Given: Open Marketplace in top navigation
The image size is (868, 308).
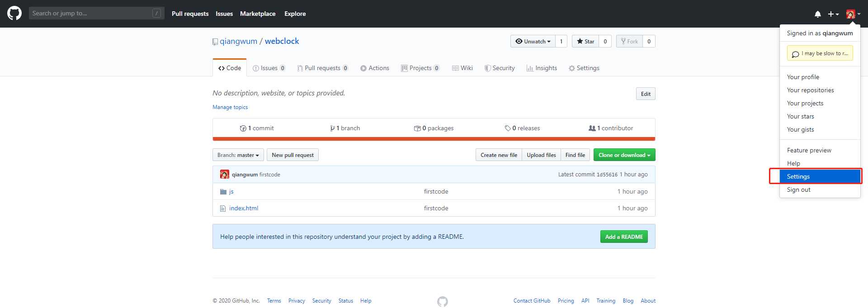Looking at the screenshot, I should pyautogui.click(x=258, y=14).
